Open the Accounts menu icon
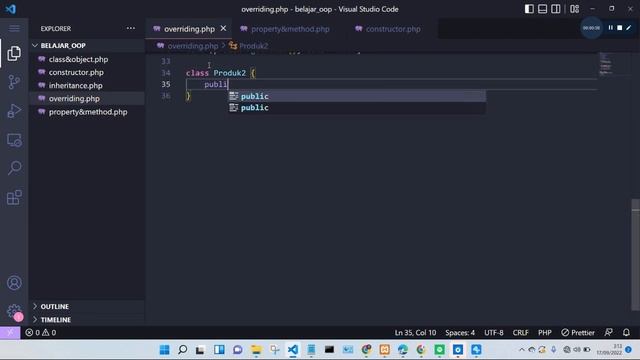Image resolution: width=640 pixels, height=360 pixels. point(14,283)
